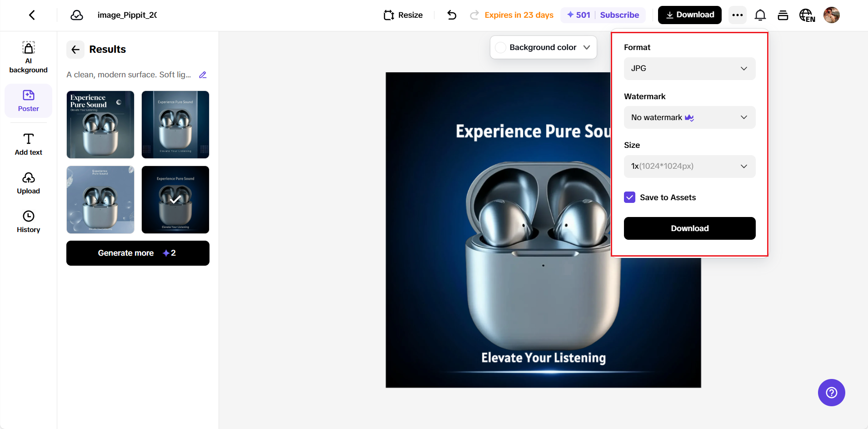This screenshot has width=868, height=429.
Task: Click the Subscribe link
Action: click(x=619, y=15)
